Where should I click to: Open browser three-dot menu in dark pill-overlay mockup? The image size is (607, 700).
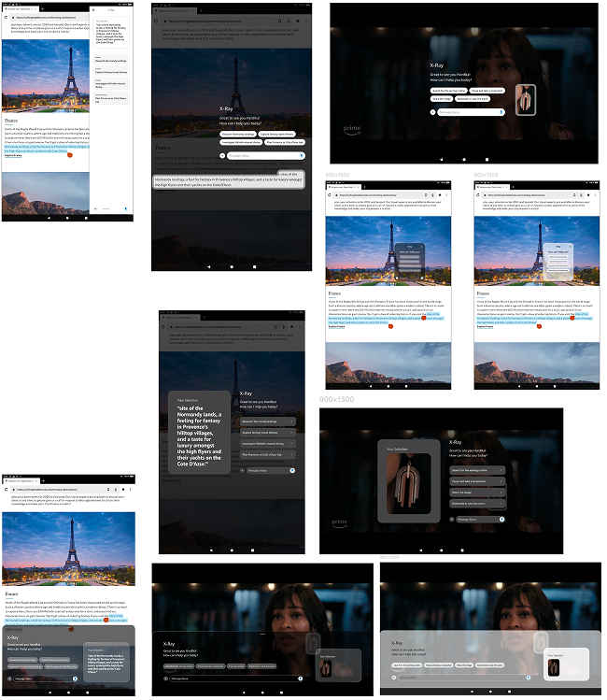306,21
